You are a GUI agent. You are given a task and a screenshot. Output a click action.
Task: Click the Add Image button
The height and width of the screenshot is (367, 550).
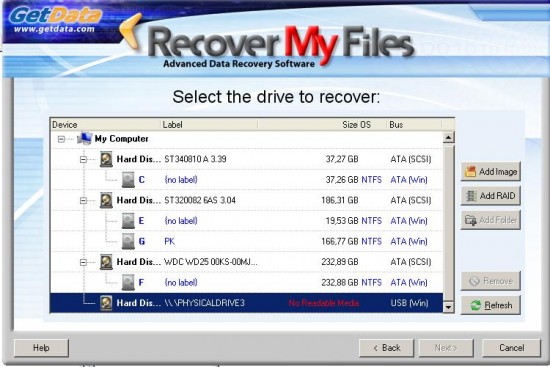[490, 172]
